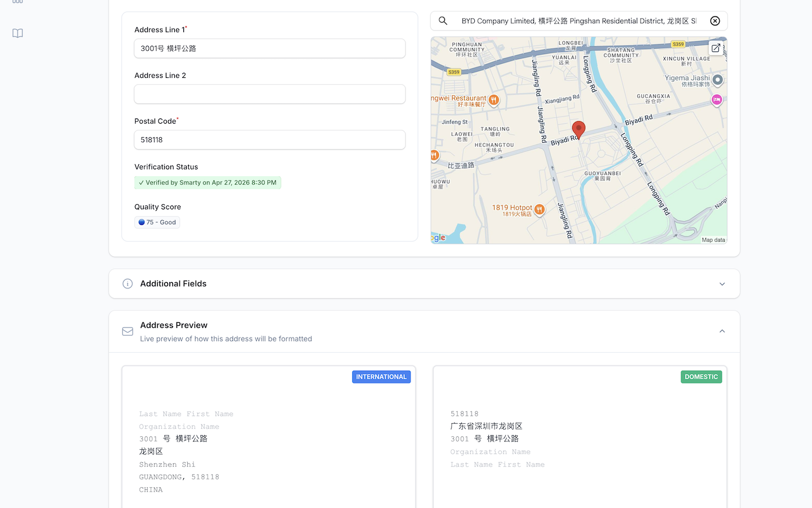Edit the Address Line 1 field
This screenshot has height=508, width=812.
click(270, 49)
